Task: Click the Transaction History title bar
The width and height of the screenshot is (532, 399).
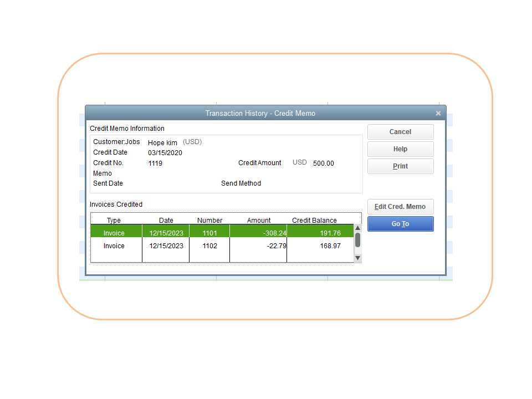Action: tap(260, 113)
